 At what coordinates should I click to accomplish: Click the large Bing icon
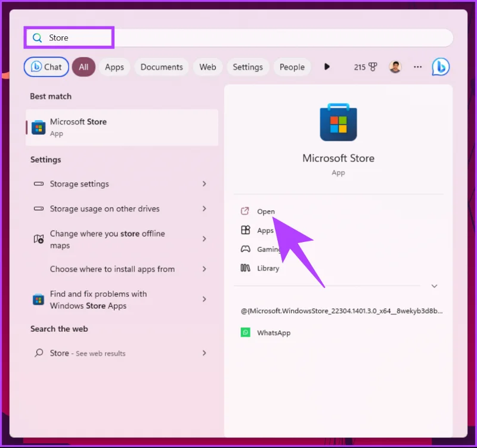point(441,67)
